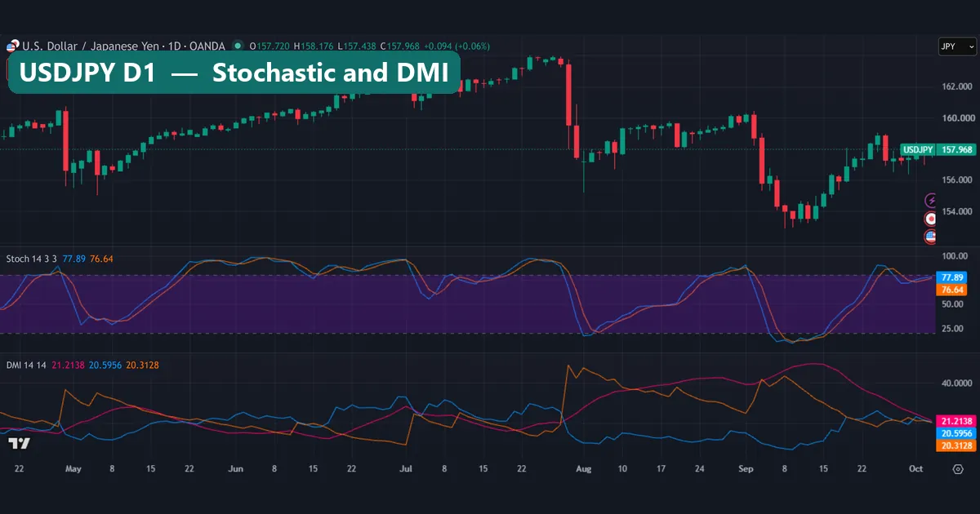This screenshot has height=514, width=980.
Task: Click the Stoch scale label 77.89
Action: click(x=953, y=277)
